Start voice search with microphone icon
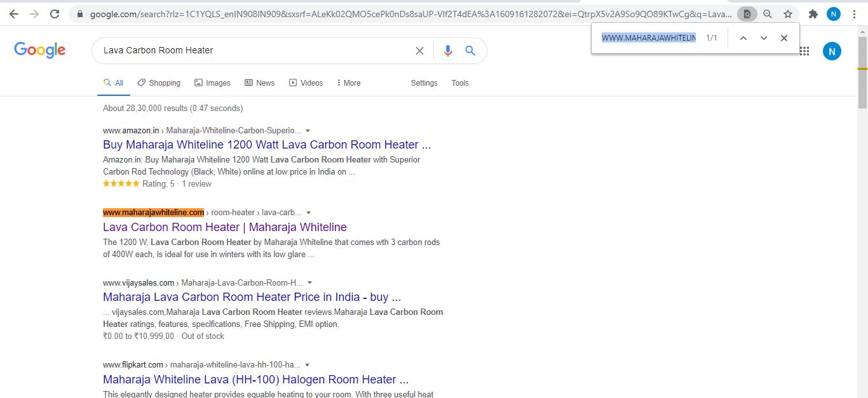The image size is (868, 398). click(x=448, y=51)
